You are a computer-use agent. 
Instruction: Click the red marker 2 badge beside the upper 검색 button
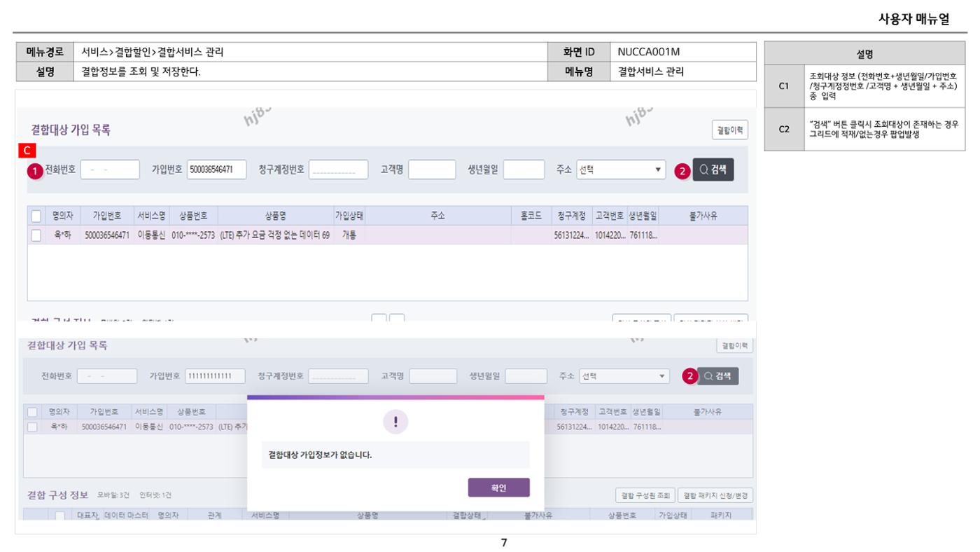[x=682, y=170]
